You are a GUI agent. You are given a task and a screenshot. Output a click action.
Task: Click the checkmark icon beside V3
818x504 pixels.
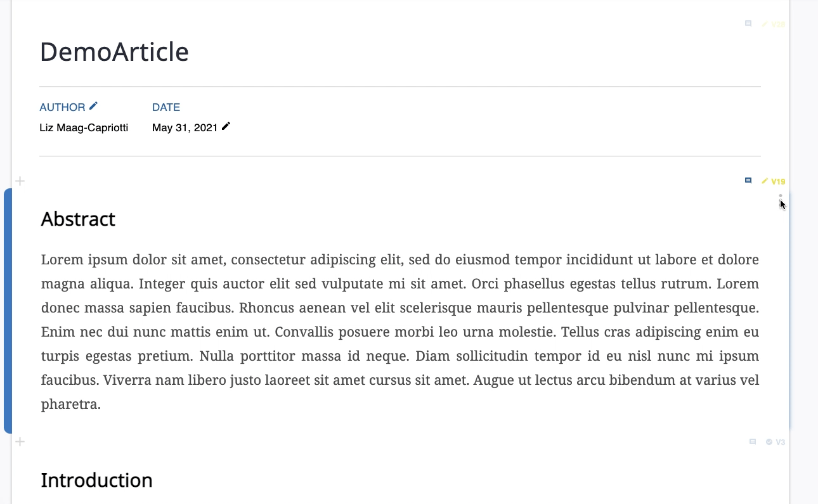(769, 442)
